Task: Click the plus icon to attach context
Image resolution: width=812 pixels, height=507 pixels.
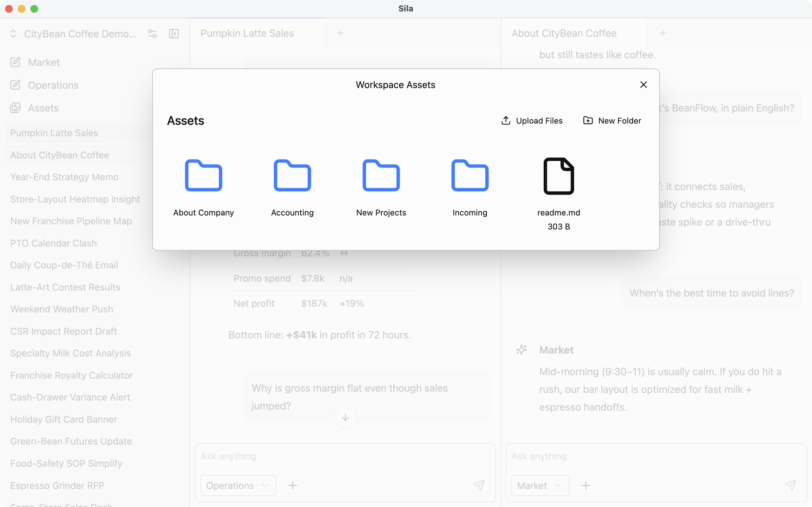Action: [x=292, y=485]
